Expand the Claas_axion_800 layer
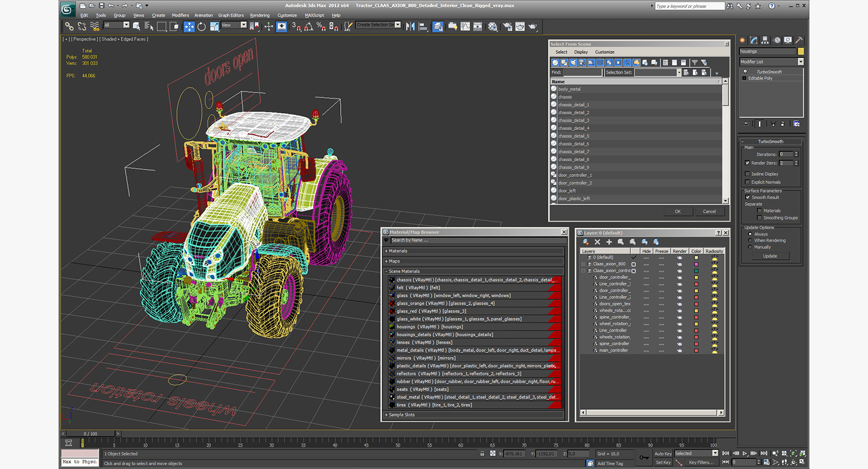The height and width of the screenshot is (469, 868). pyautogui.click(x=583, y=264)
